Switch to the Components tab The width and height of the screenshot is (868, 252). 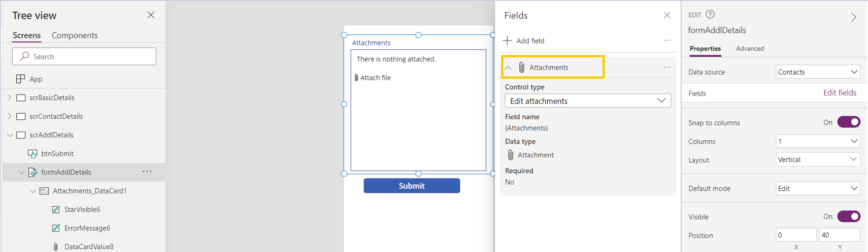pos(75,35)
